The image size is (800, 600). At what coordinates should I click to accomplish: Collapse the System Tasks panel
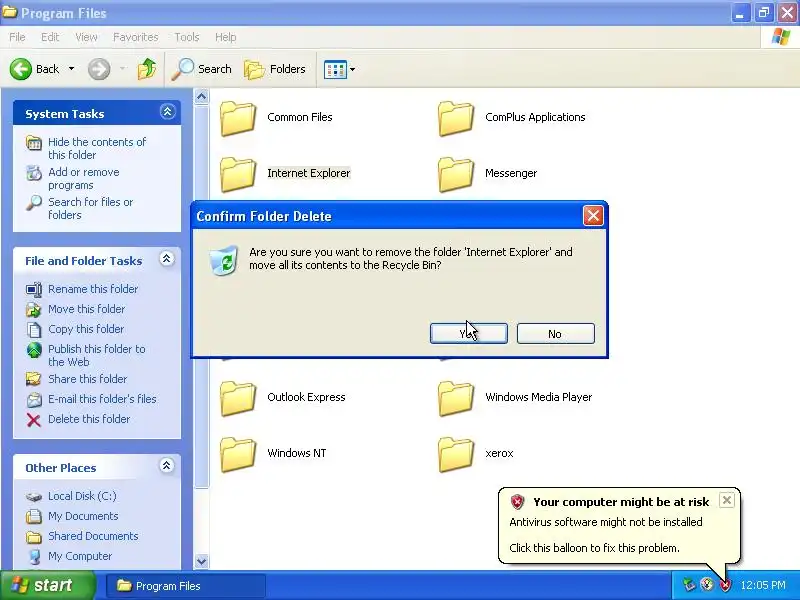coord(167,112)
